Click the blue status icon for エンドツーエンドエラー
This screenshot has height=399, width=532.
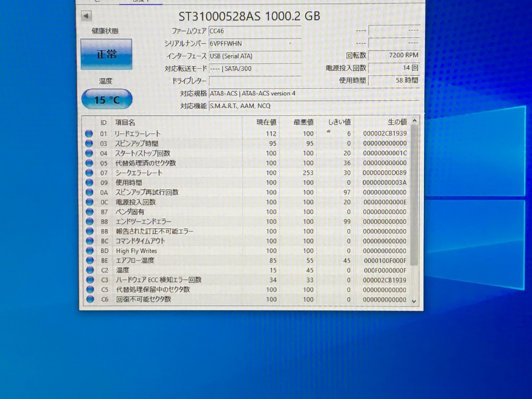point(89,221)
